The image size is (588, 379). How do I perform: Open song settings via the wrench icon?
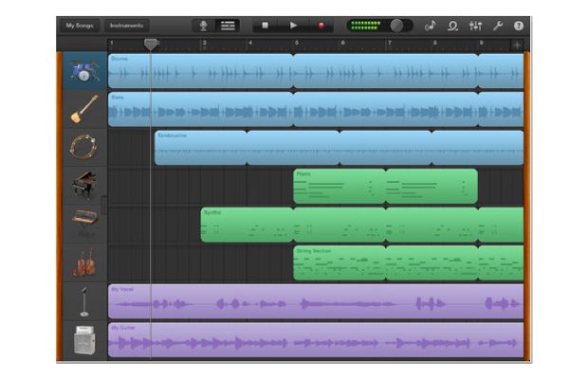click(498, 26)
